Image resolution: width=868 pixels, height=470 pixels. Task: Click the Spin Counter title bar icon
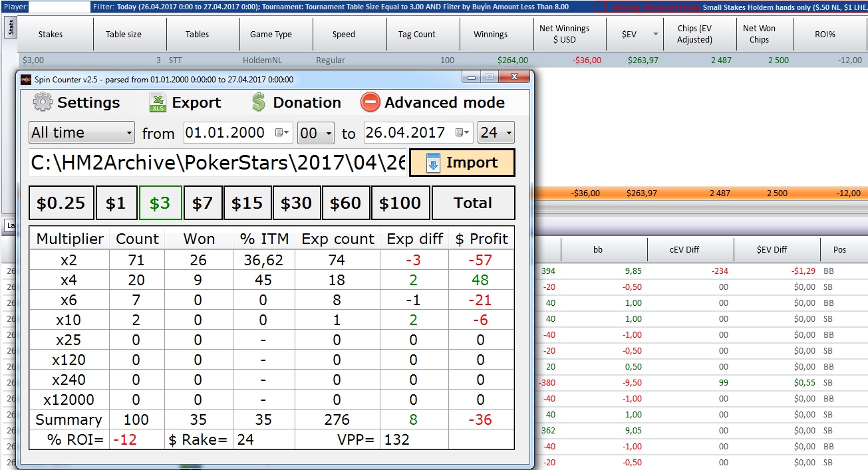[x=26, y=79]
